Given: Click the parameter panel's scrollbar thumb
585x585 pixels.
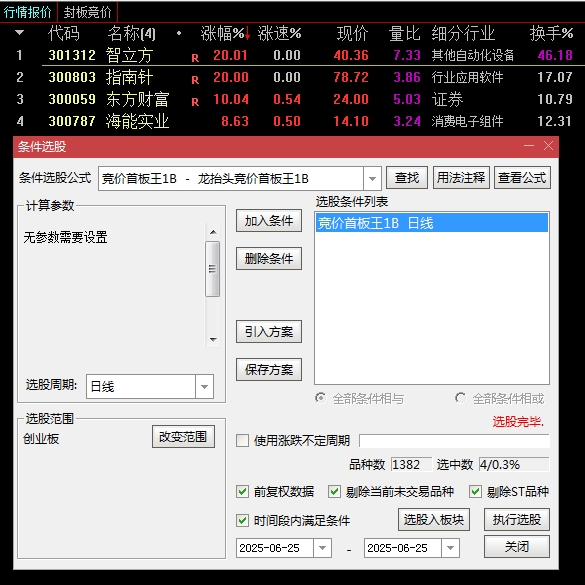Looking at the screenshot, I should click(x=213, y=269).
